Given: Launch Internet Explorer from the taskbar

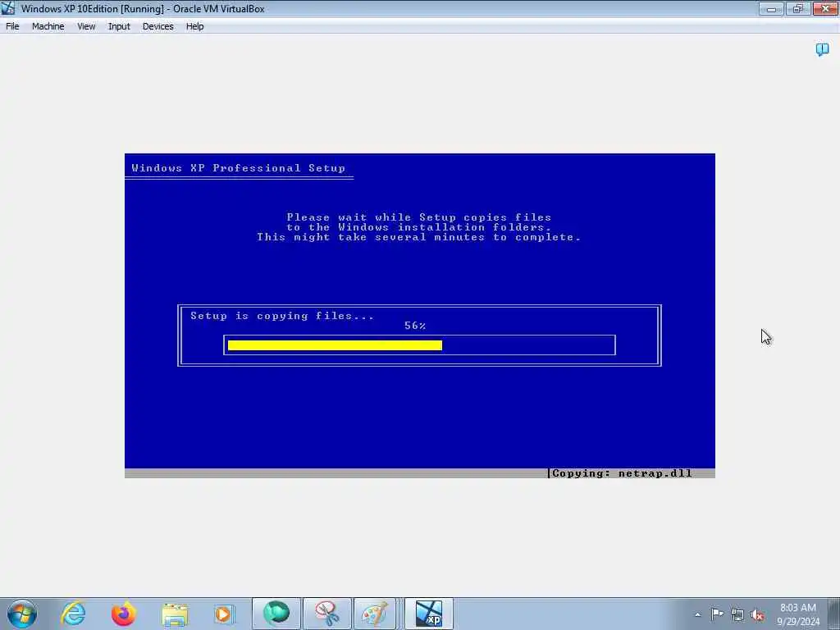Looking at the screenshot, I should pos(73,614).
